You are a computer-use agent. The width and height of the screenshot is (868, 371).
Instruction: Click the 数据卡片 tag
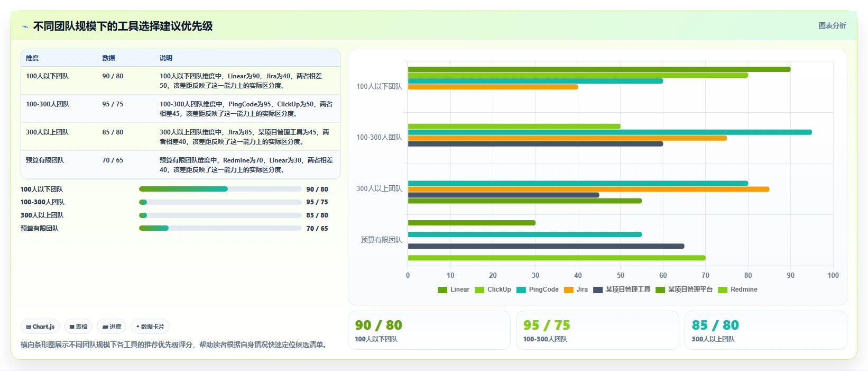pos(150,327)
